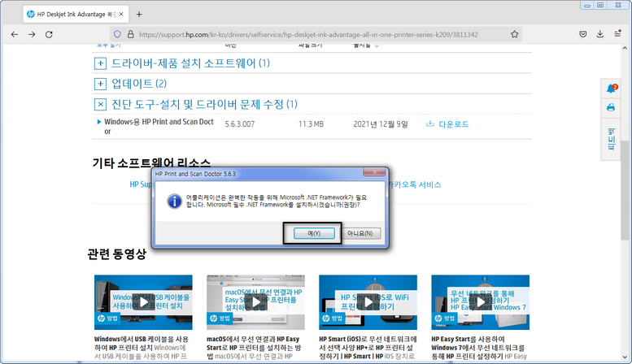The height and width of the screenshot is (364, 632).
Task: Go forward to the next page
Action: 32,35
